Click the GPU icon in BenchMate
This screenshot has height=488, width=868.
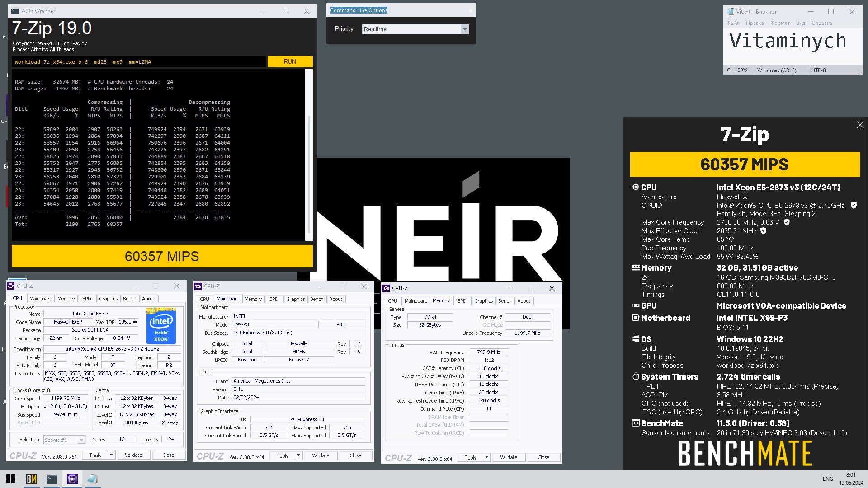[636, 306]
